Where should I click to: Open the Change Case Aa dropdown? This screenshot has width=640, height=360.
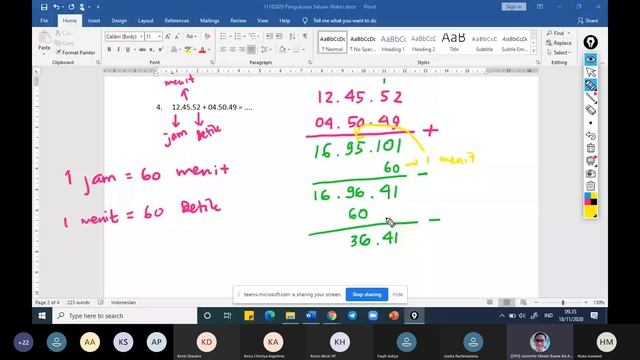[x=191, y=36]
